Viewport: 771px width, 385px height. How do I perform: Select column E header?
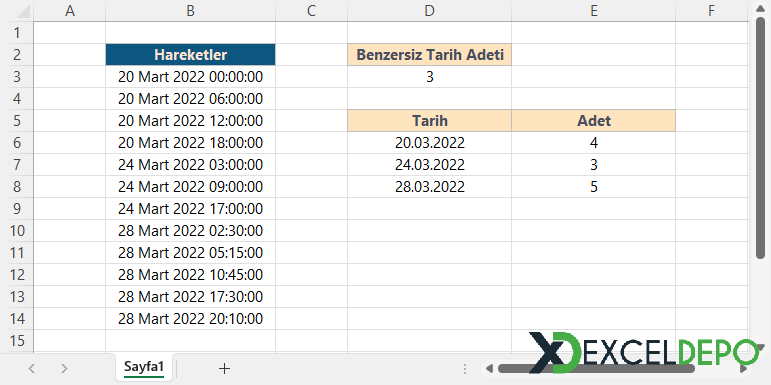coord(593,11)
